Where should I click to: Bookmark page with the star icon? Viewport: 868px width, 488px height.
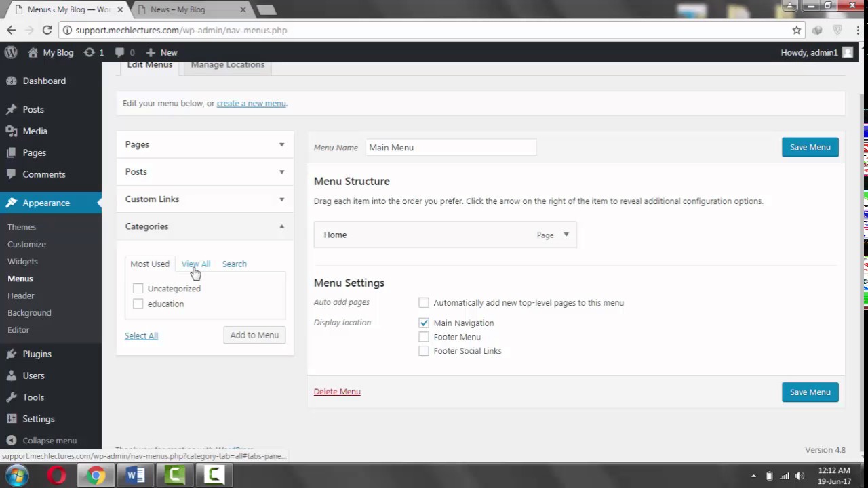(797, 30)
